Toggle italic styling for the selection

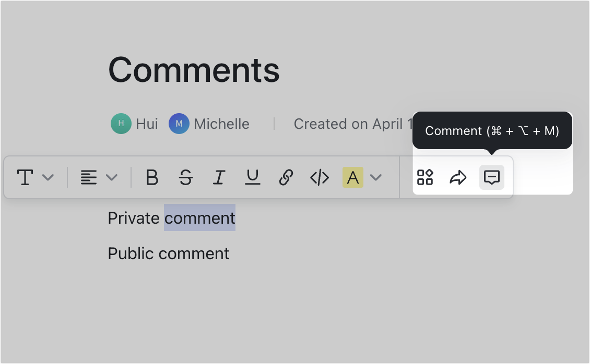[219, 177]
